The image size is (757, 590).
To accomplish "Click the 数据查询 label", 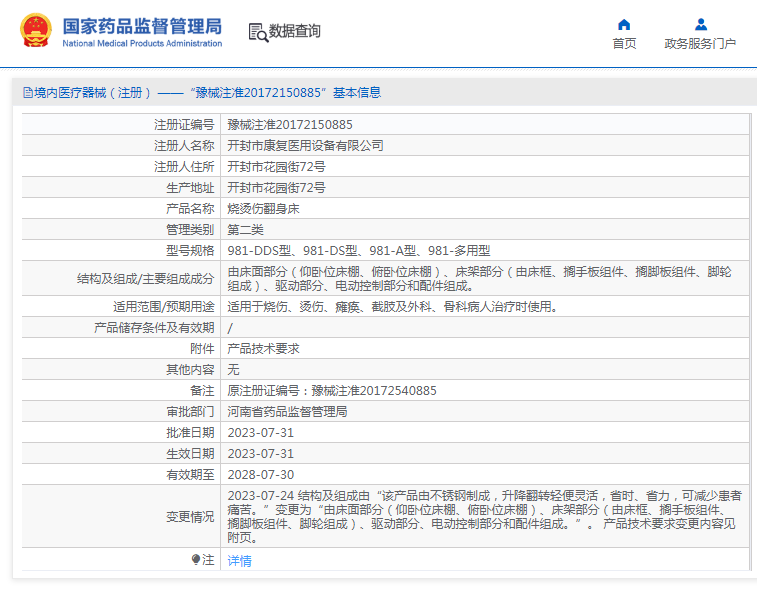I will click(294, 31).
